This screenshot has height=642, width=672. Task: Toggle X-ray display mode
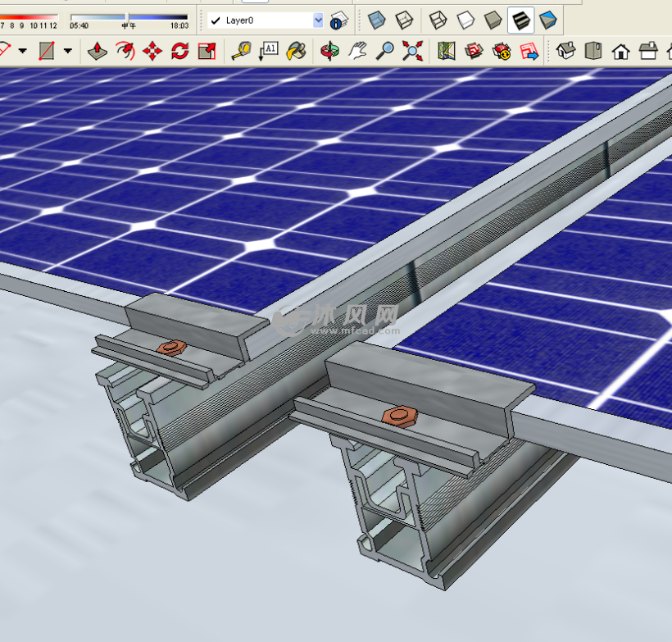pos(376,20)
